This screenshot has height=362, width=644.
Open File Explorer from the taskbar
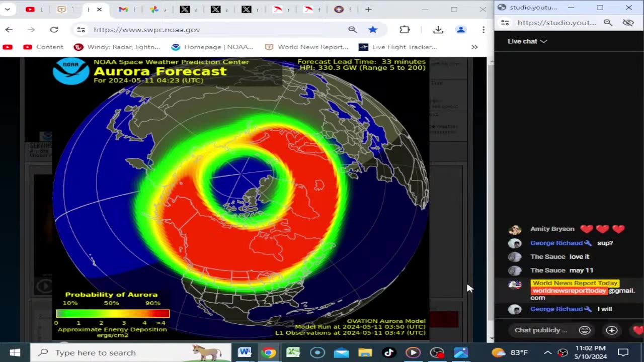(365, 352)
